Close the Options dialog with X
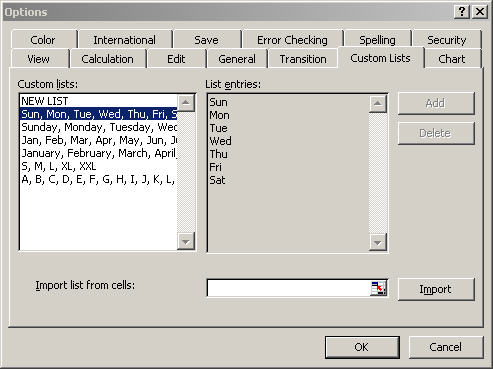493x369 pixels. coord(480,12)
